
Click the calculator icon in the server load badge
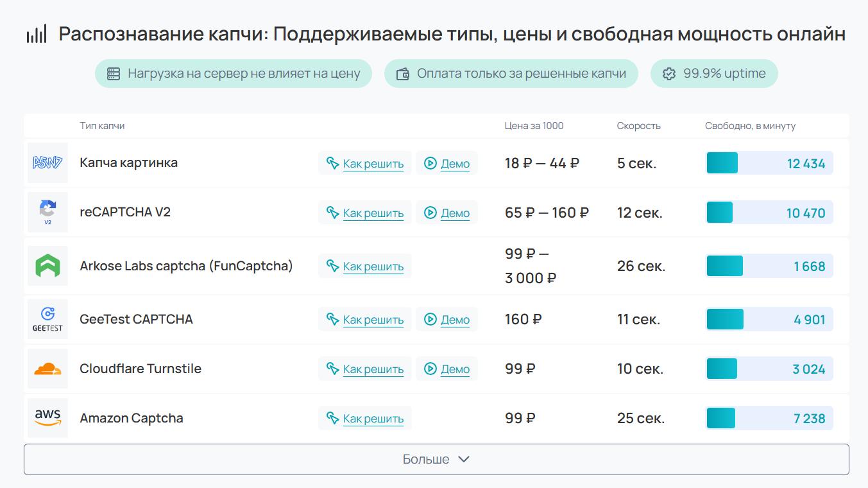[112, 73]
